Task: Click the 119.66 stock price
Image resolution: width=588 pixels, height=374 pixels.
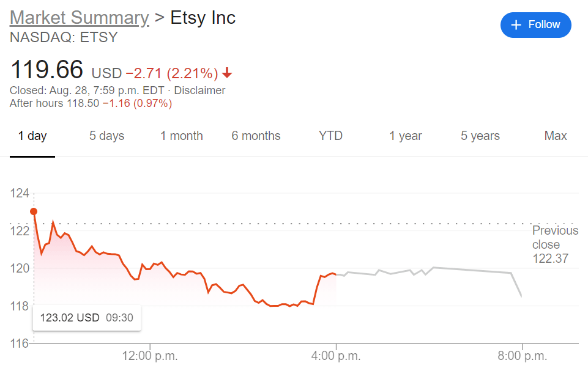Action: (x=47, y=70)
